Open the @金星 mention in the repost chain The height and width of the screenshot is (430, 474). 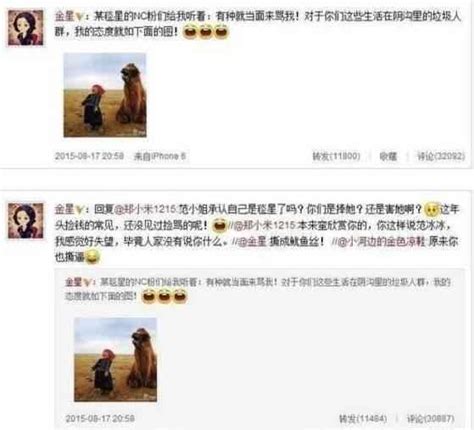point(252,242)
